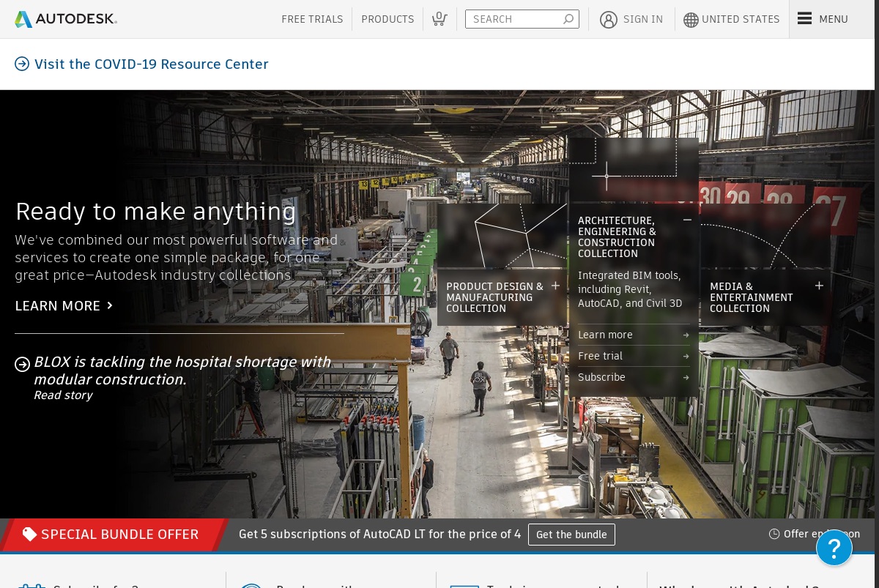Click Learn more in AEC collection panel

click(x=605, y=335)
